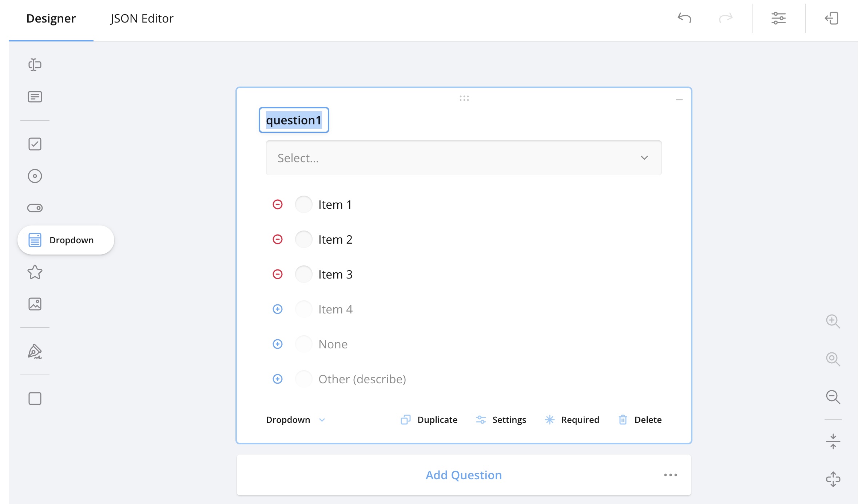Switch to the JSON Editor tab
Viewport: 866px width, 504px height.
coord(142,19)
